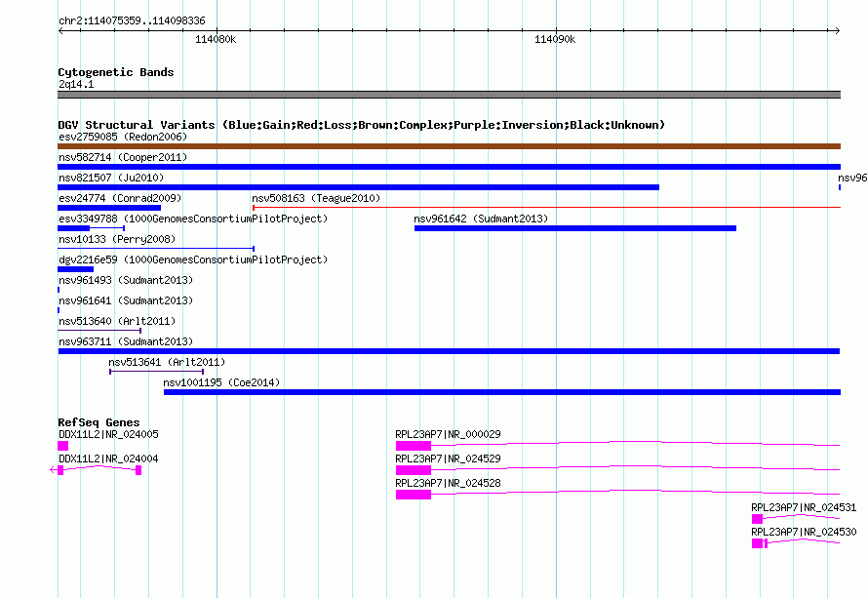Click the DDX11L2|NR_024005 magenta exon box
The height and width of the screenshot is (598, 868).
63,446
